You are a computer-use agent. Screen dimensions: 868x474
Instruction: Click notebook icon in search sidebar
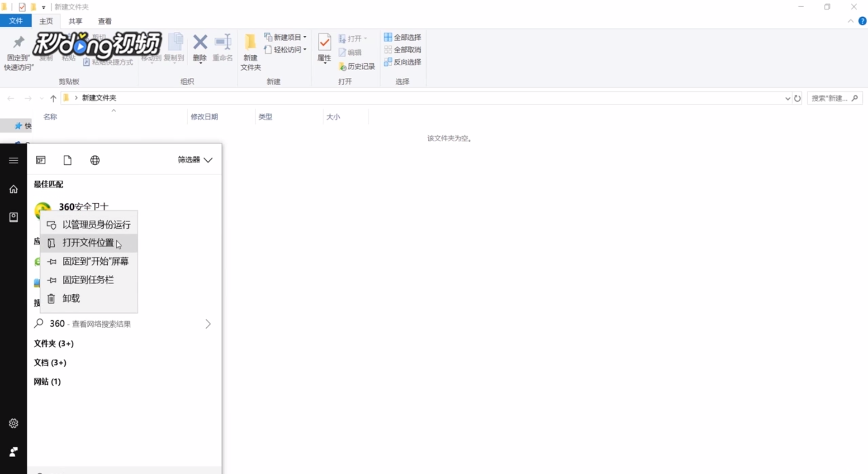tap(14, 217)
